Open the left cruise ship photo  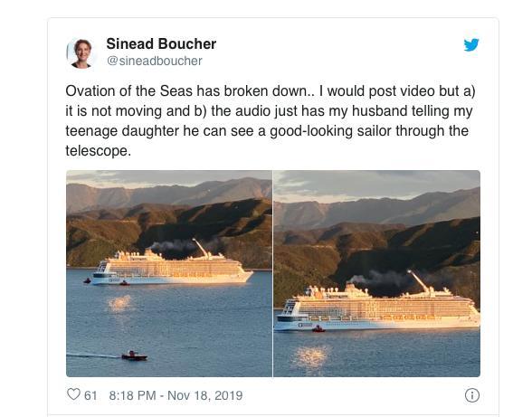click(169, 273)
